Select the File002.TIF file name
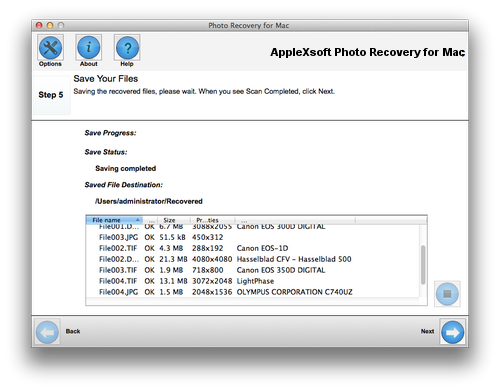The image size is (500, 391). point(118,248)
